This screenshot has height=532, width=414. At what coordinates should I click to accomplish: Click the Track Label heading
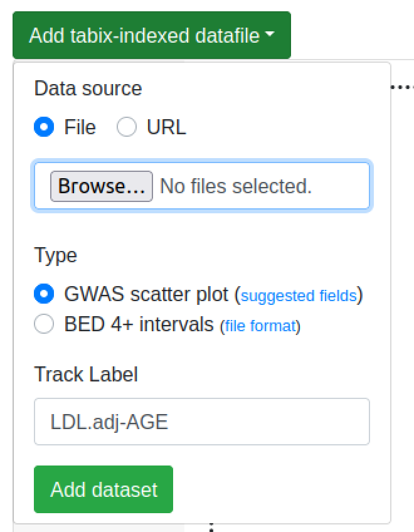pyautogui.click(x=86, y=375)
